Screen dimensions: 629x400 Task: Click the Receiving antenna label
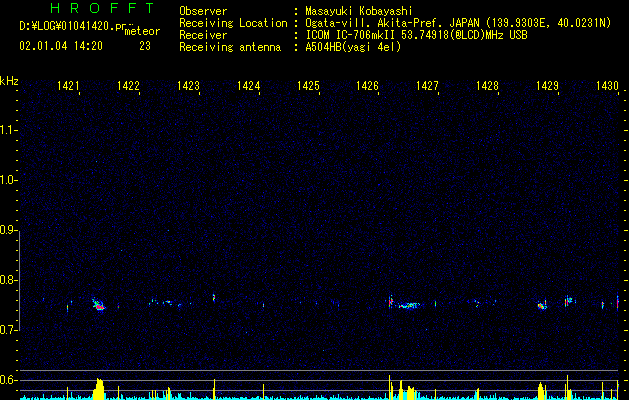(230, 47)
